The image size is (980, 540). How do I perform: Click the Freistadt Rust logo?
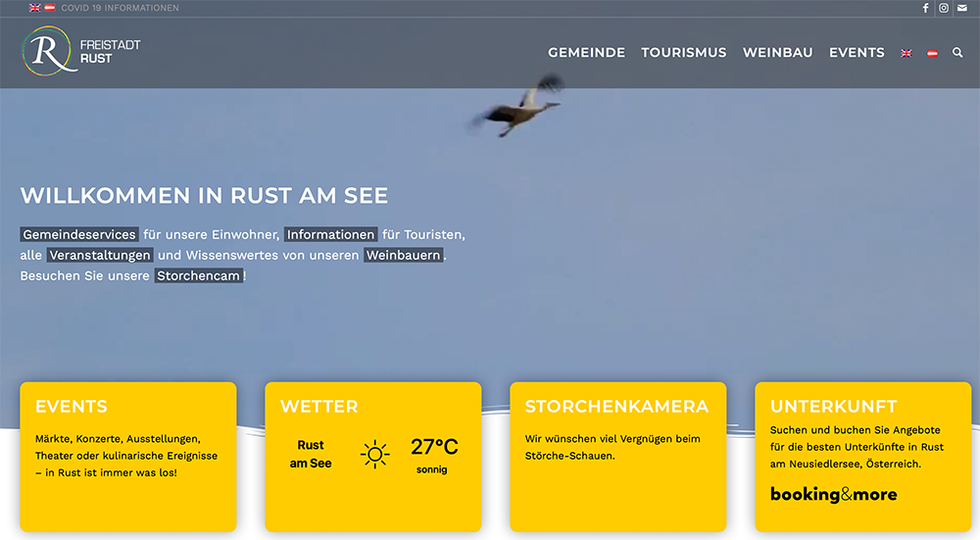coord(81,51)
